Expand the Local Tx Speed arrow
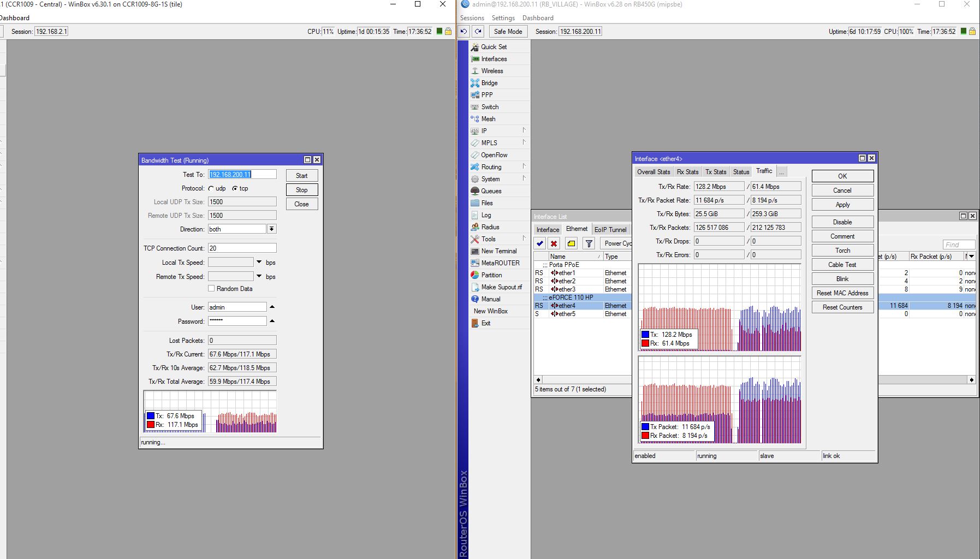 tap(259, 262)
